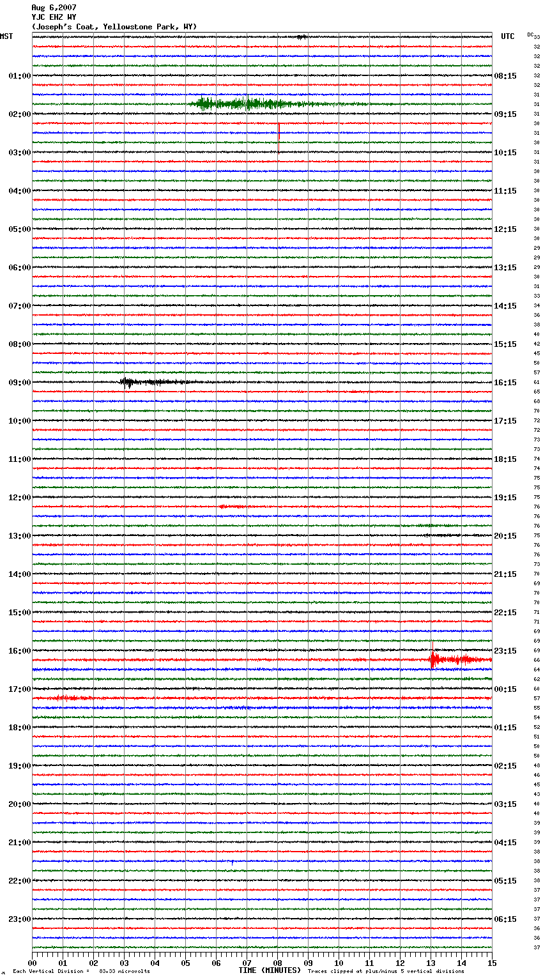Click the UTC time label "04:15"
This screenshot has width=543, height=980.
505,843
